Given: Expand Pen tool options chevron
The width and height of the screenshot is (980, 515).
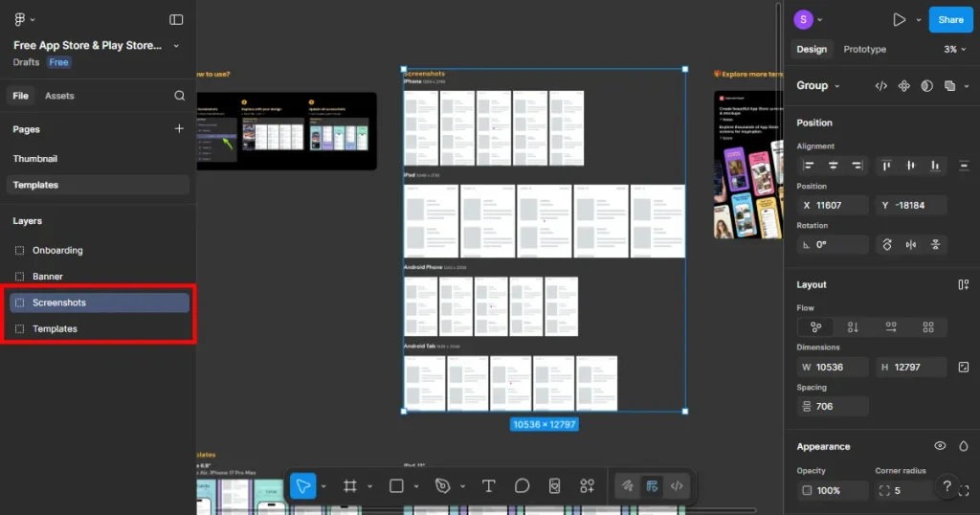Looking at the screenshot, I should click(x=462, y=486).
